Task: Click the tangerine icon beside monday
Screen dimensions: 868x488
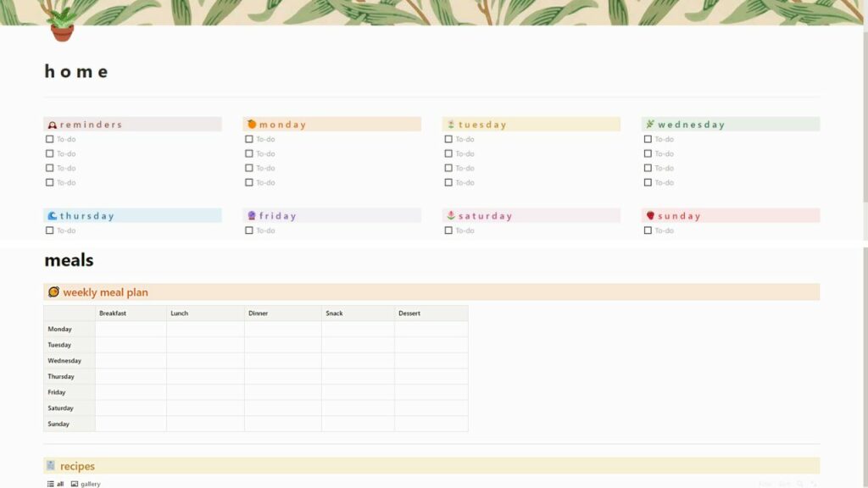Action: click(x=251, y=124)
